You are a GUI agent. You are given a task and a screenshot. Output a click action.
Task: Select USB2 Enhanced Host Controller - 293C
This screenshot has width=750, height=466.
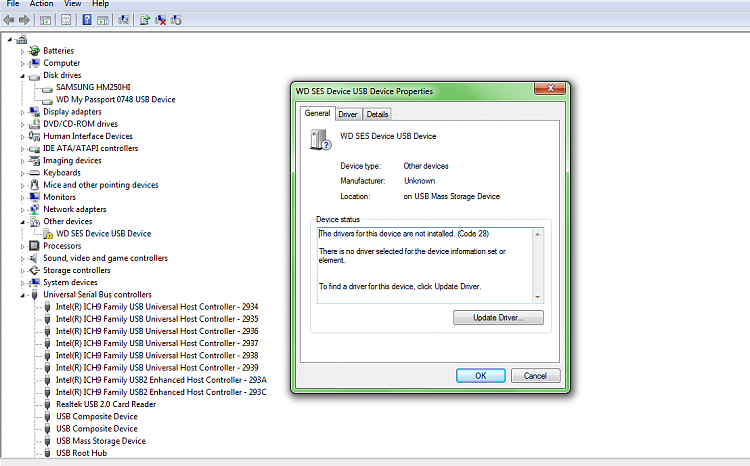161,392
